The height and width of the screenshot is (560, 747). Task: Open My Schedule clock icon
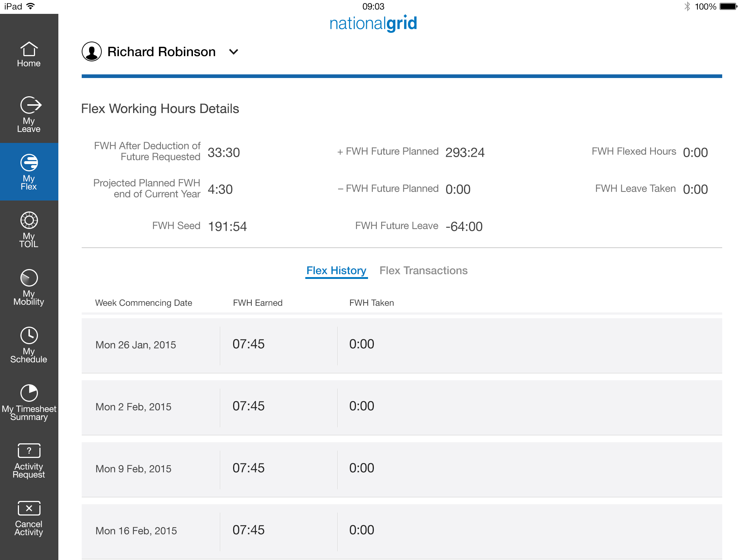point(29,345)
